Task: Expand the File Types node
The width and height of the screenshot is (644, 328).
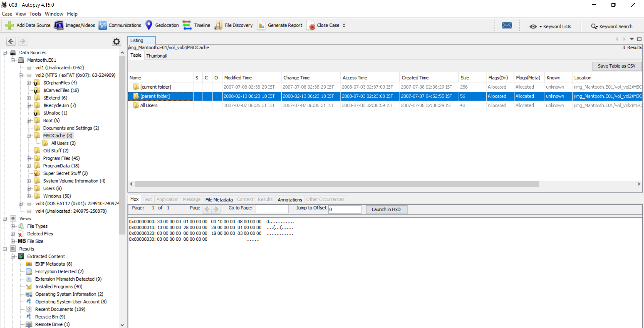Action: pyautogui.click(x=13, y=226)
